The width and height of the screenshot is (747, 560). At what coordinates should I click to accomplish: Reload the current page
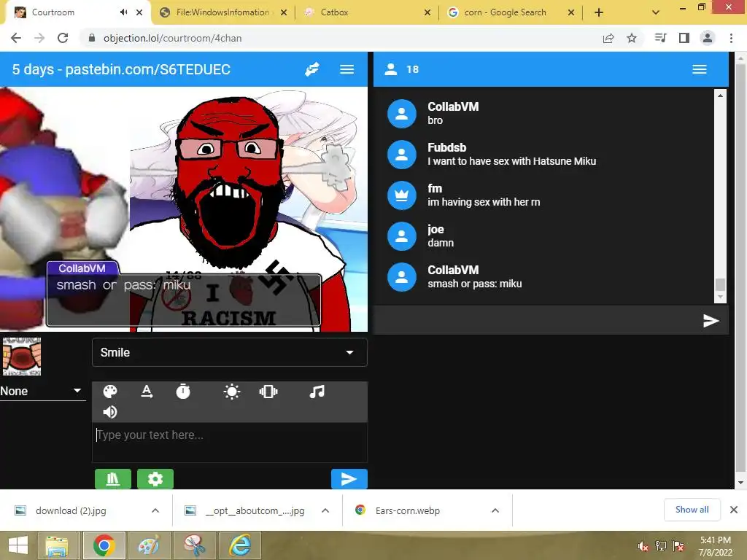tap(63, 38)
